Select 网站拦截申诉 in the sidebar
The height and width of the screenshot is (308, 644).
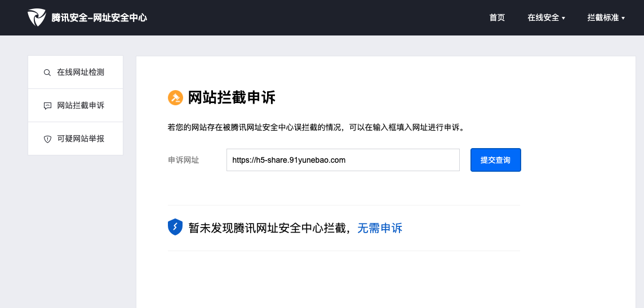click(75, 105)
